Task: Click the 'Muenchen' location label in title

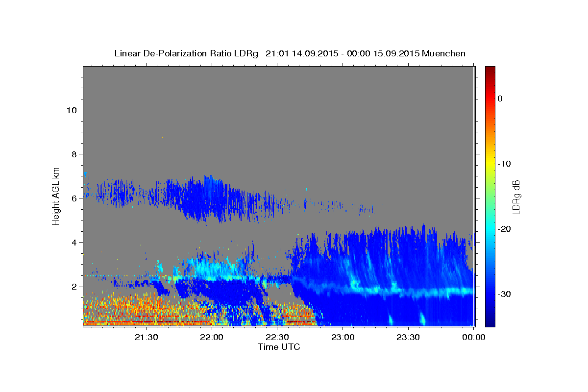Action: [443, 53]
